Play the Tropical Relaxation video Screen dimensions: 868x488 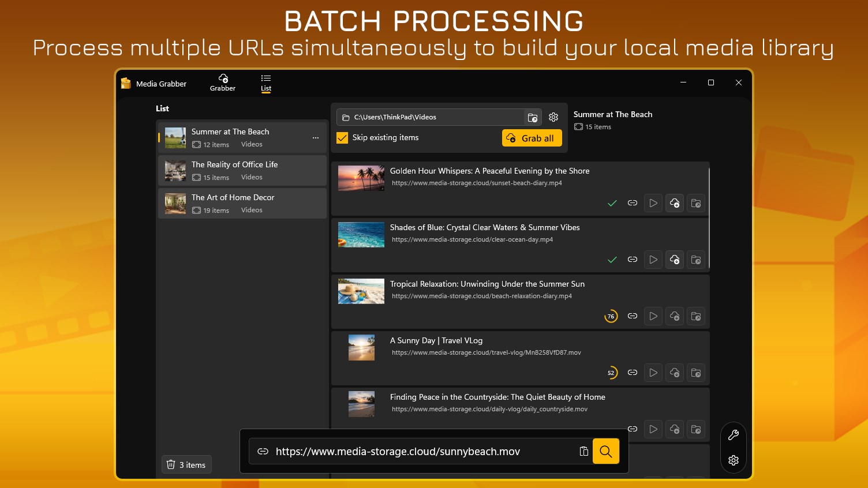(653, 316)
